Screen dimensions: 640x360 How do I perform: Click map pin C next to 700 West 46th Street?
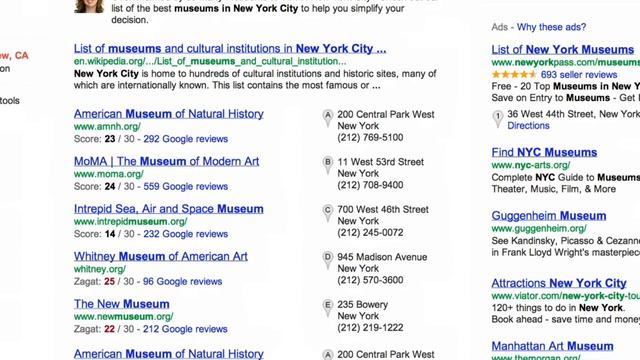327,213
